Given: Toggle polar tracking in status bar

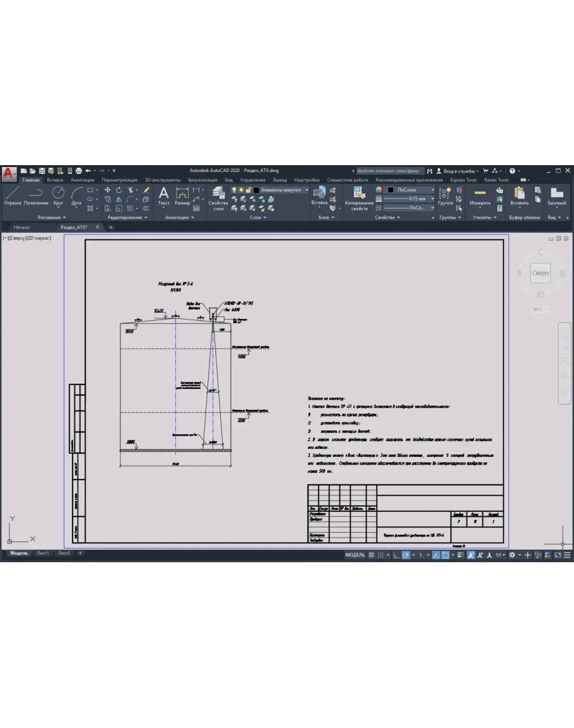Looking at the screenshot, I should [x=406, y=555].
